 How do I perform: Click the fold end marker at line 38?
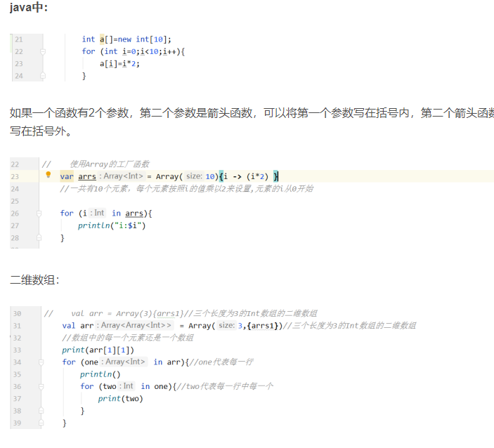(x=41, y=411)
